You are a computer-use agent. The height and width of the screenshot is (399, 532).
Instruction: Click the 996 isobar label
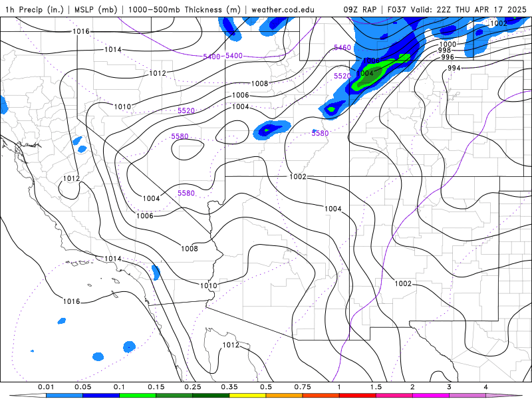448,57
